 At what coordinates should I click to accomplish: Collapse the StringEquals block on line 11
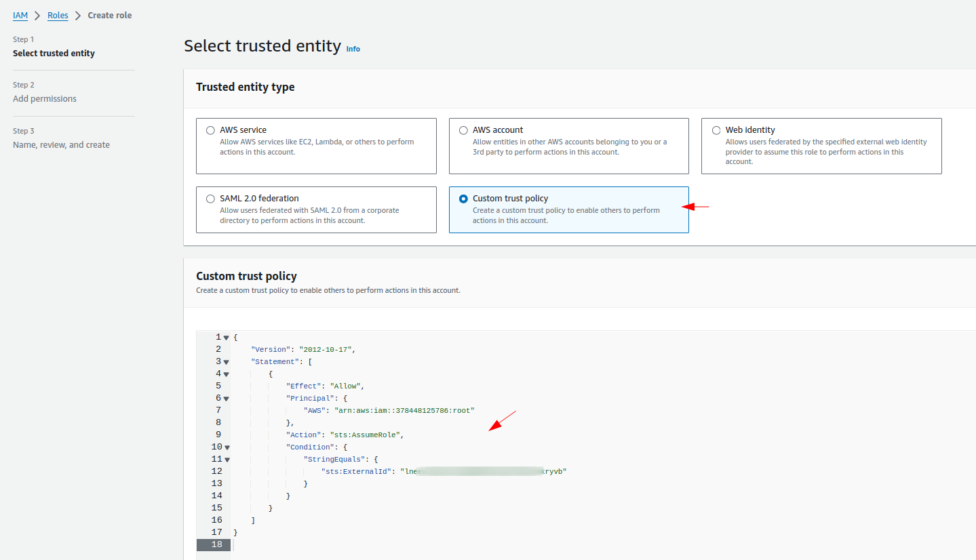(x=227, y=460)
